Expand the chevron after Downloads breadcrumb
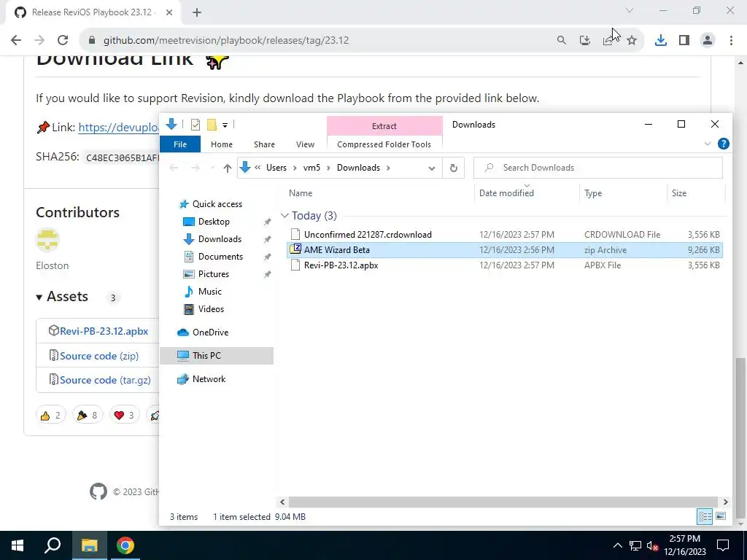Viewport: 747px width, 560px height. coord(388,168)
